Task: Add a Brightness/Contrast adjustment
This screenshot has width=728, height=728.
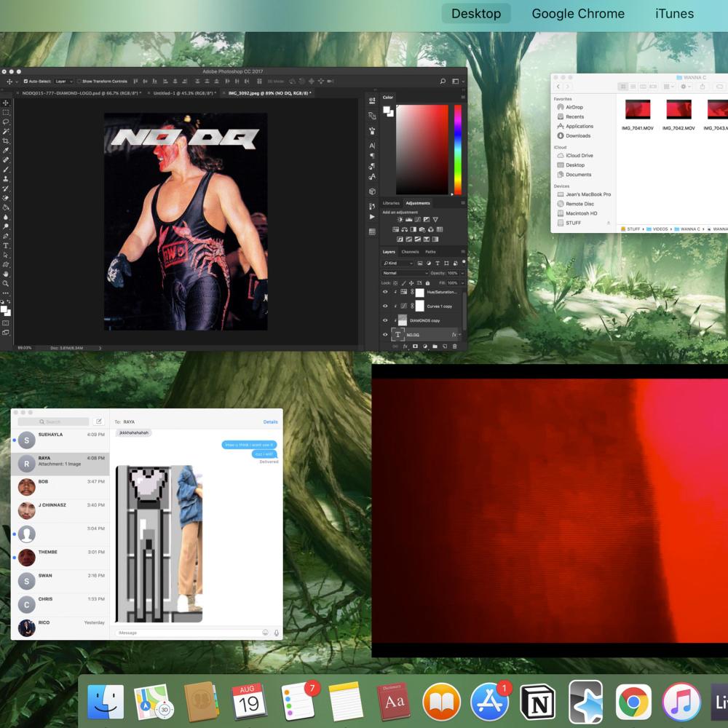Action: coord(400,220)
